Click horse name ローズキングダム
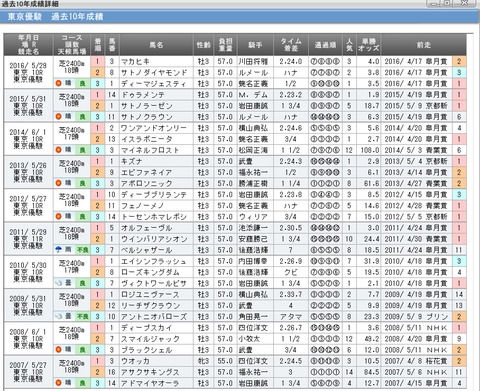This screenshot has height=391, width=480. (x=150, y=272)
